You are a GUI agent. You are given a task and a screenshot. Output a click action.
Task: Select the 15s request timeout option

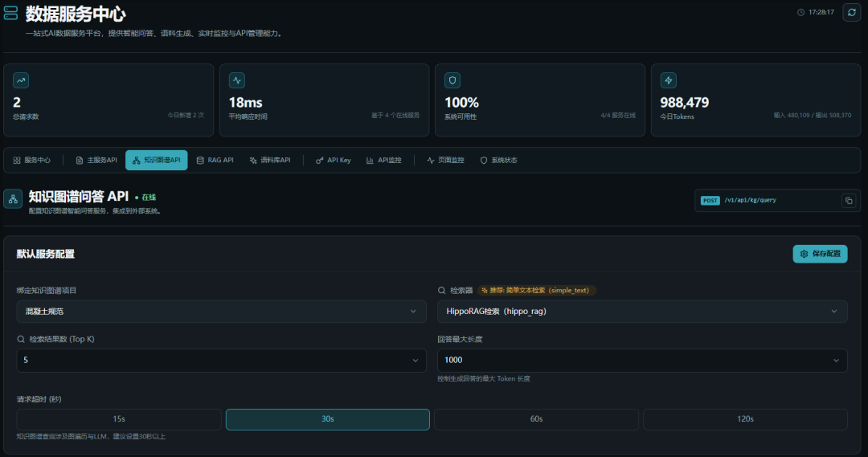(119, 419)
